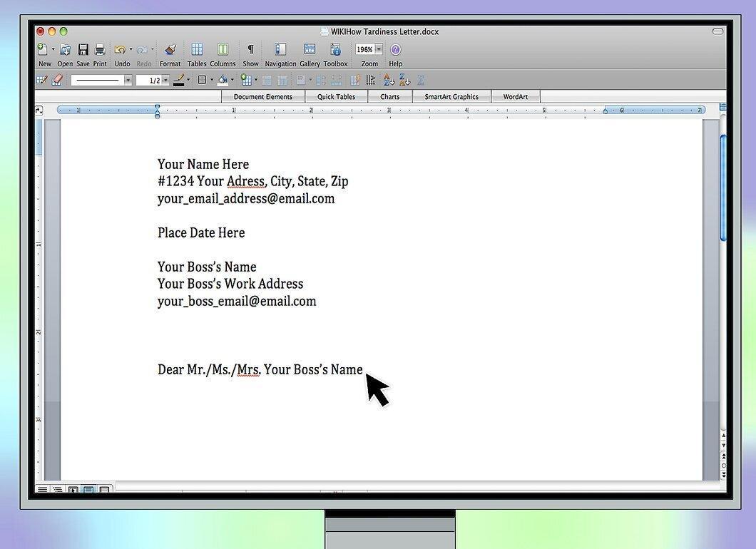756x549 pixels.
Task: Select the table Eraser tool
Action: (57, 80)
